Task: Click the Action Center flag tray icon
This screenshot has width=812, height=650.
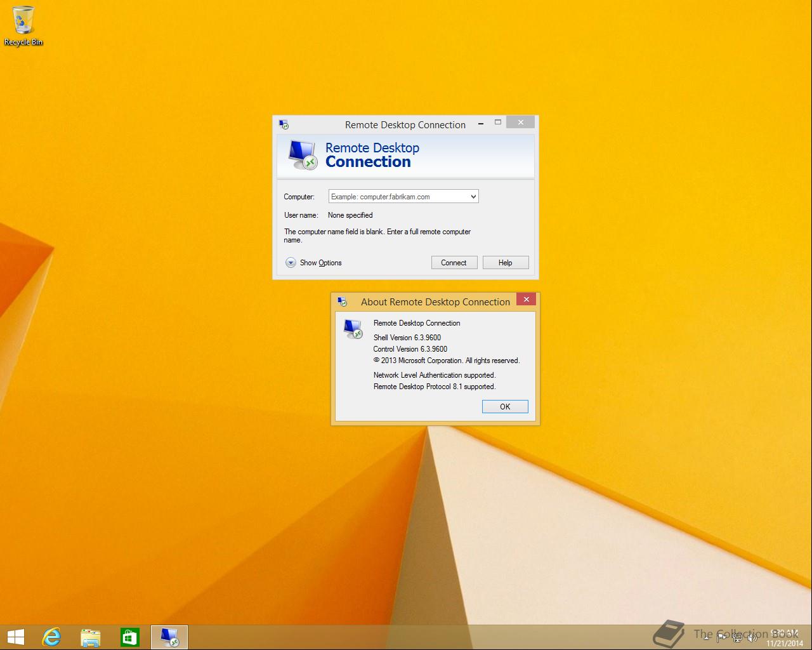Action: [x=721, y=637]
